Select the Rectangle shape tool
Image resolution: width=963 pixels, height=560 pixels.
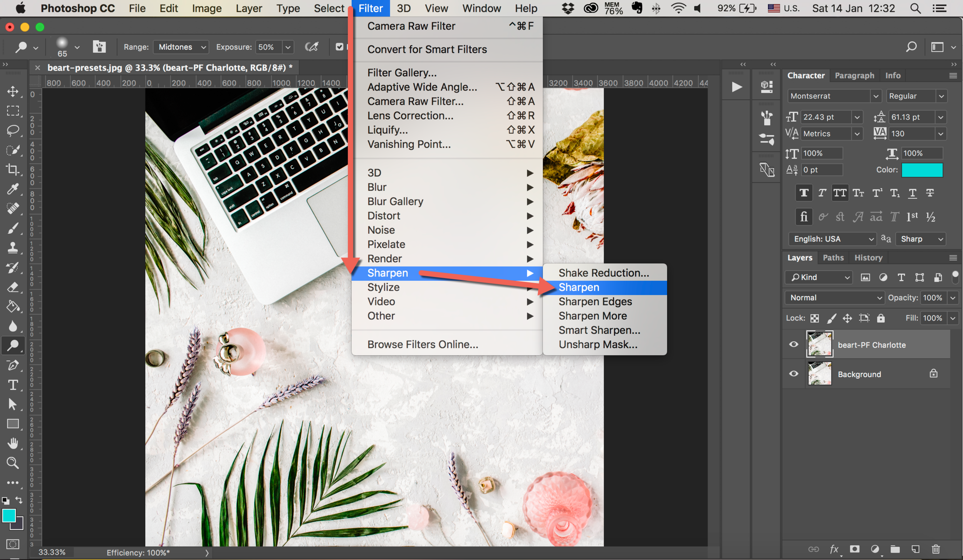(13, 424)
